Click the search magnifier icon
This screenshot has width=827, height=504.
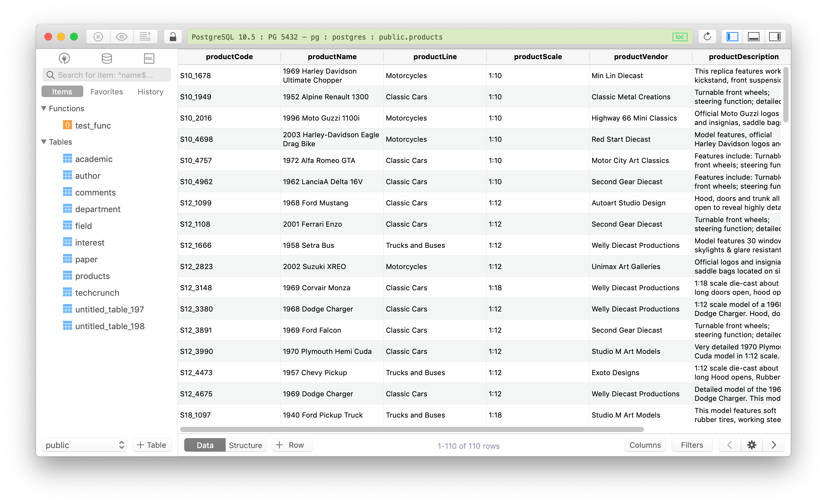[50, 75]
